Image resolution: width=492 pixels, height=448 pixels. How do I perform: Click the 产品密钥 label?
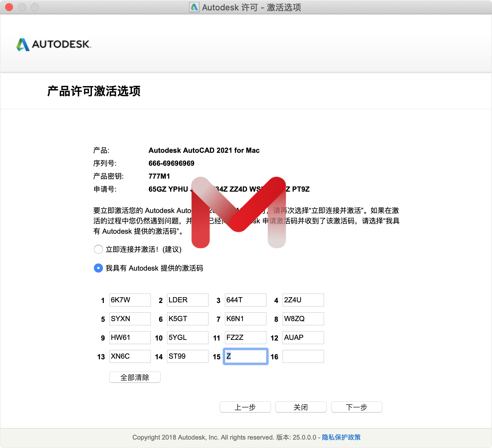pyautogui.click(x=108, y=176)
